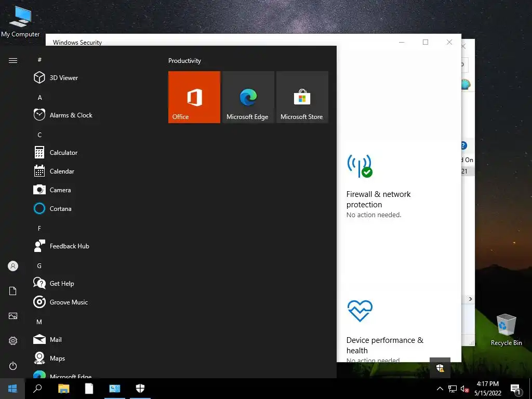This screenshot has height=399, width=532.
Task: Jump to the M letter group
Action: click(39, 322)
